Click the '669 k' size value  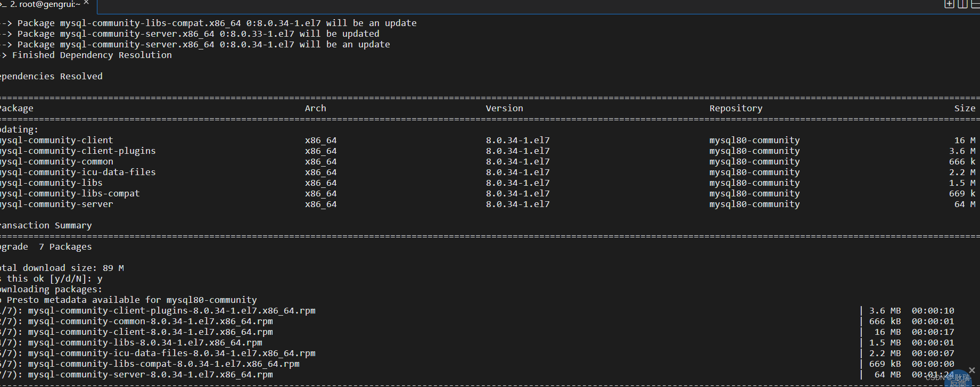click(x=962, y=193)
